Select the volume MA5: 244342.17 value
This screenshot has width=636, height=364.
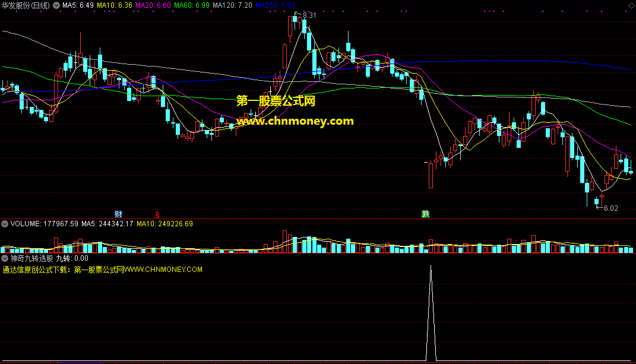(107, 224)
